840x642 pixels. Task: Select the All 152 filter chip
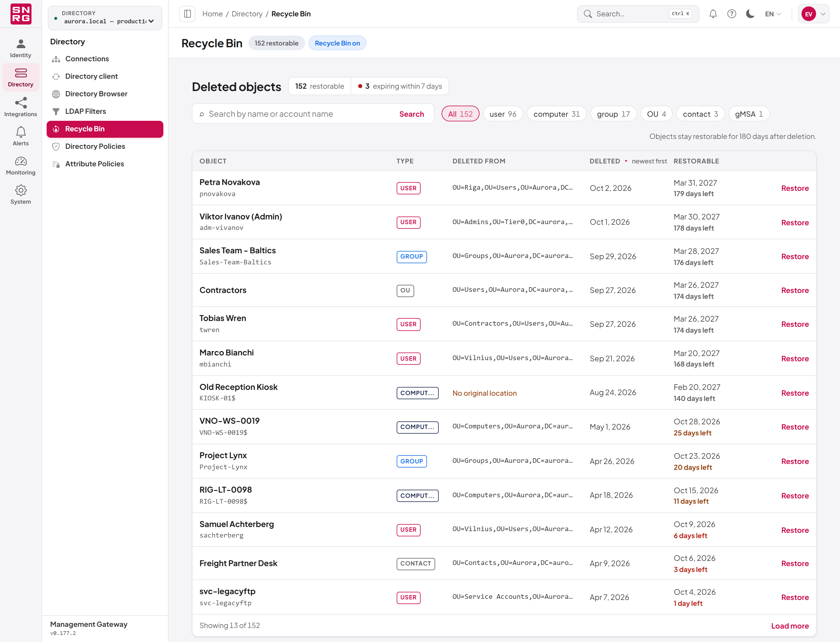460,114
